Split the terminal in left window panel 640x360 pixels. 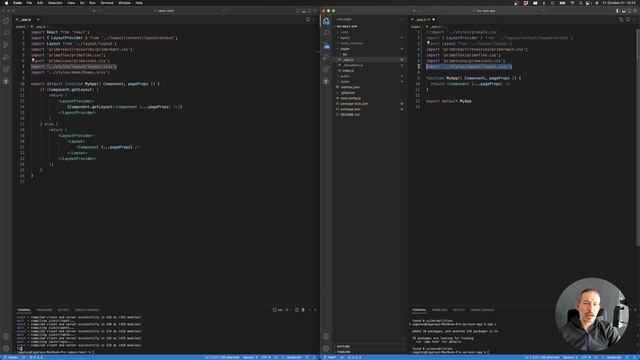297,310
